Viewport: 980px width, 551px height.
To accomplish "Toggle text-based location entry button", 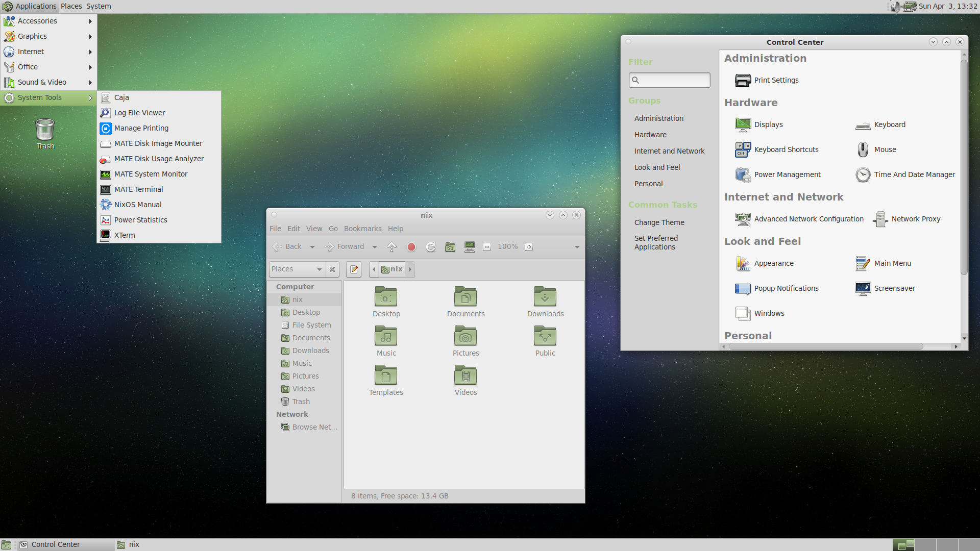I will pos(354,269).
